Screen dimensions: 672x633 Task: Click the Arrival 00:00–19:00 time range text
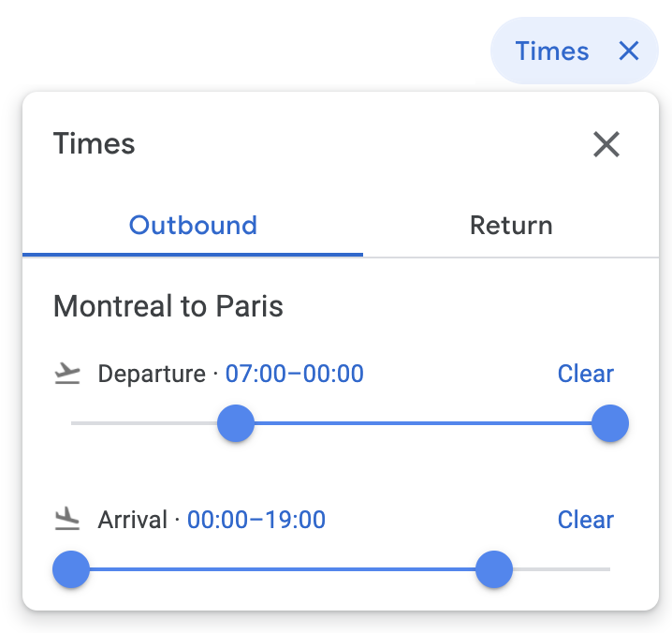(256, 520)
